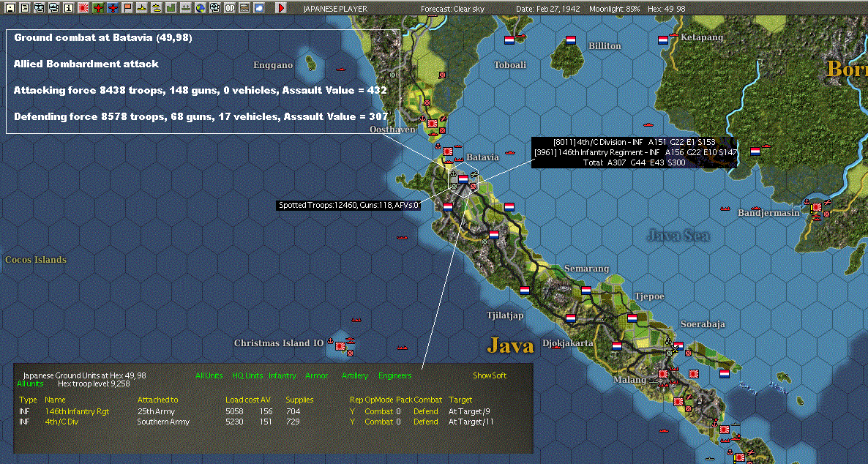Click the save game disk icon
This screenshot has height=464, width=868.
point(10,8)
